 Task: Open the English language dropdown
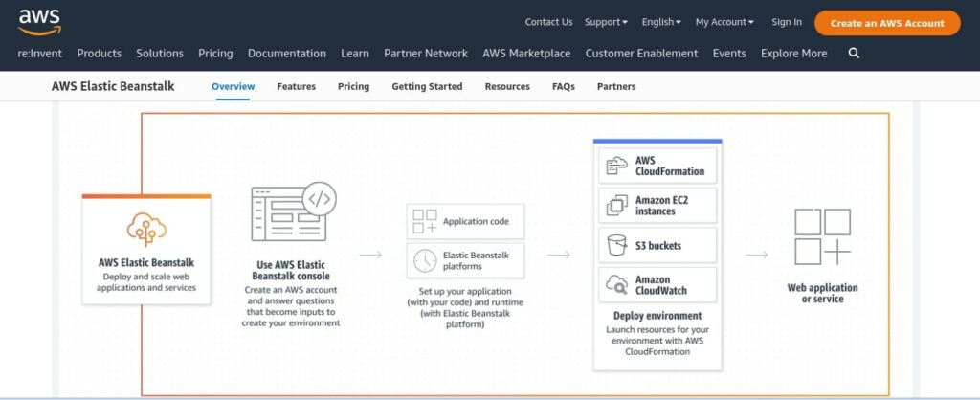[x=661, y=22]
